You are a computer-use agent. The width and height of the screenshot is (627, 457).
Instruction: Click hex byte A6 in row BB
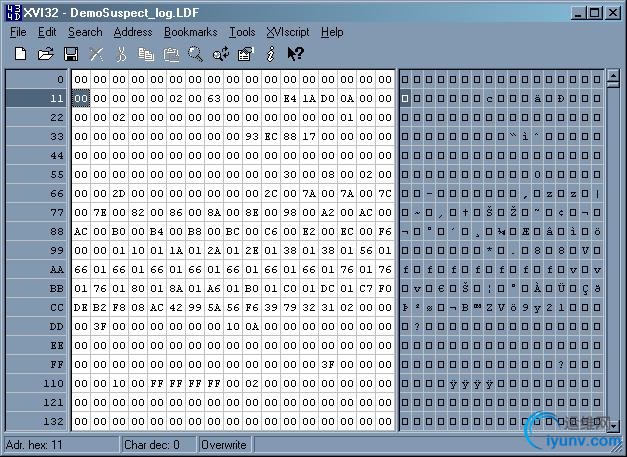(x=214, y=288)
